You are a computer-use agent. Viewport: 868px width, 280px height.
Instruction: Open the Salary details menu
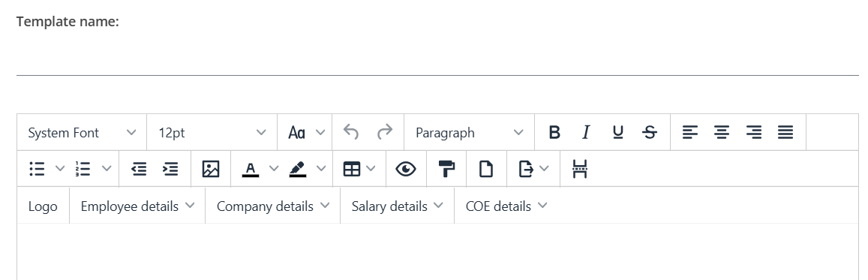coord(398,206)
